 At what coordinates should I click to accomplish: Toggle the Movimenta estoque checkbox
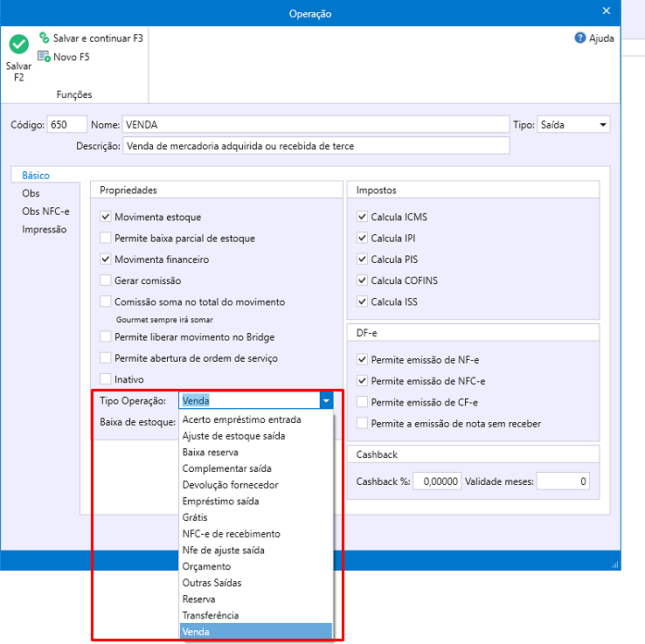[x=106, y=217]
